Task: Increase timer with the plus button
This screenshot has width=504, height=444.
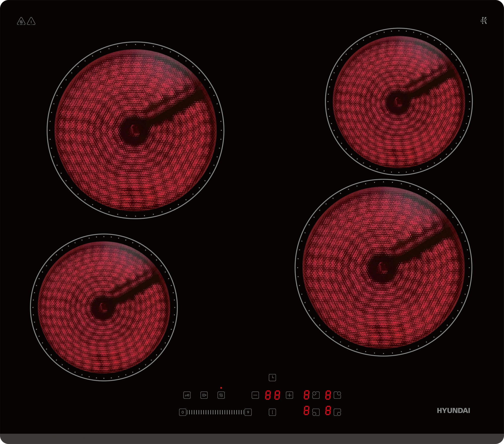Action: point(289,395)
